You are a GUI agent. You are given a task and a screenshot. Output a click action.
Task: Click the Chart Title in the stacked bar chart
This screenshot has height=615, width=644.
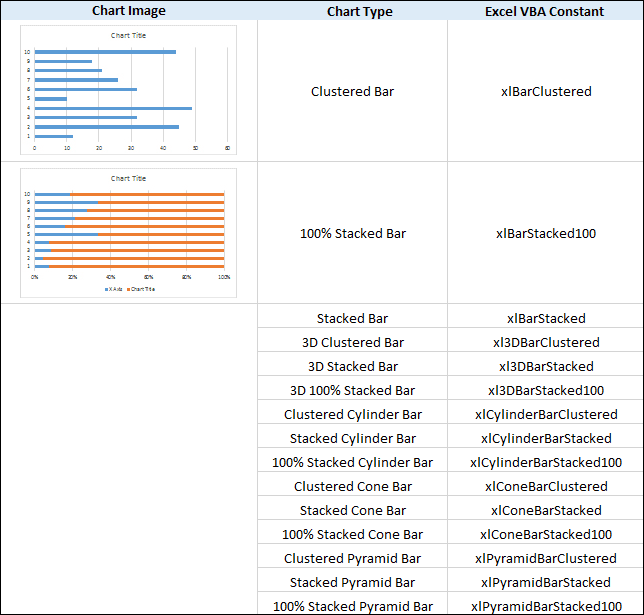click(128, 178)
